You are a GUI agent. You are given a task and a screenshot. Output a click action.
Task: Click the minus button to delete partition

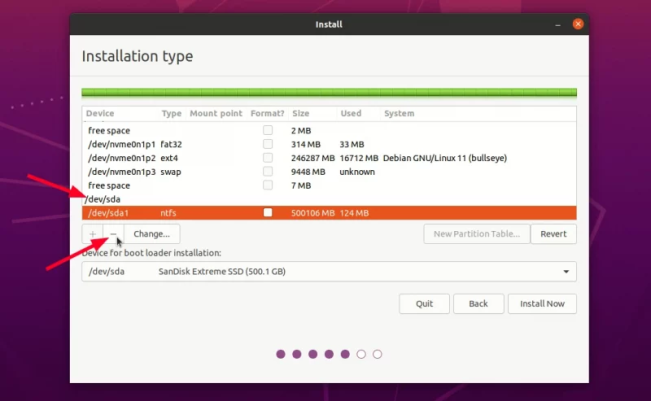click(113, 234)
